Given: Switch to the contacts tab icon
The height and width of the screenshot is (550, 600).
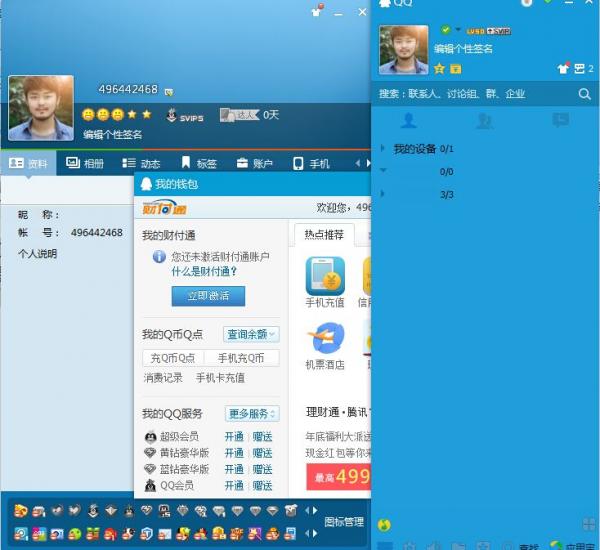Looking at the screenshot, I should 409,121.
